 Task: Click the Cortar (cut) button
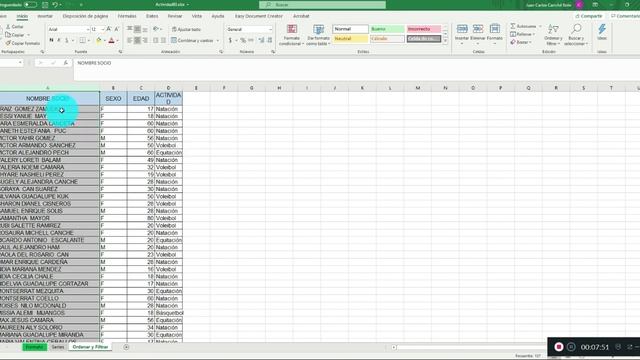[15, 27]
